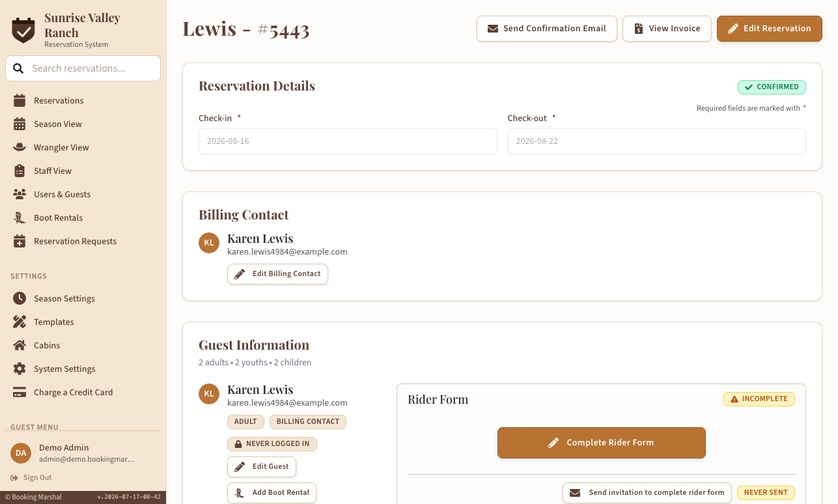Screen dimensions: 838x504
Task: Navigate to Users & Guests
Action: 83,194
